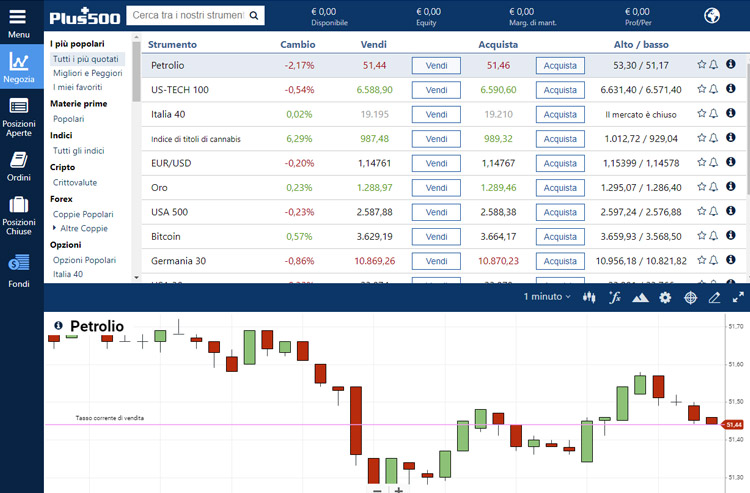Open Tutti gli indici category
Viewport: 750px width, 493px height.
point(78,151)
